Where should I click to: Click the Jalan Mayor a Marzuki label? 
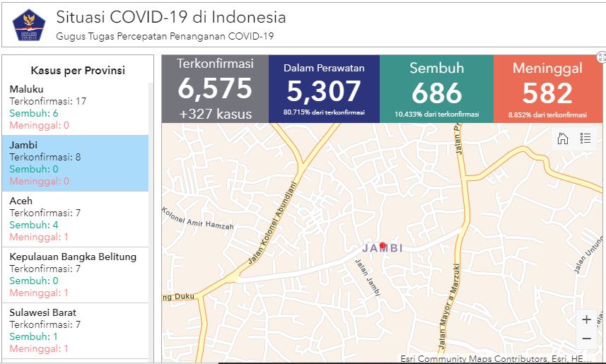tap(449, 305)
